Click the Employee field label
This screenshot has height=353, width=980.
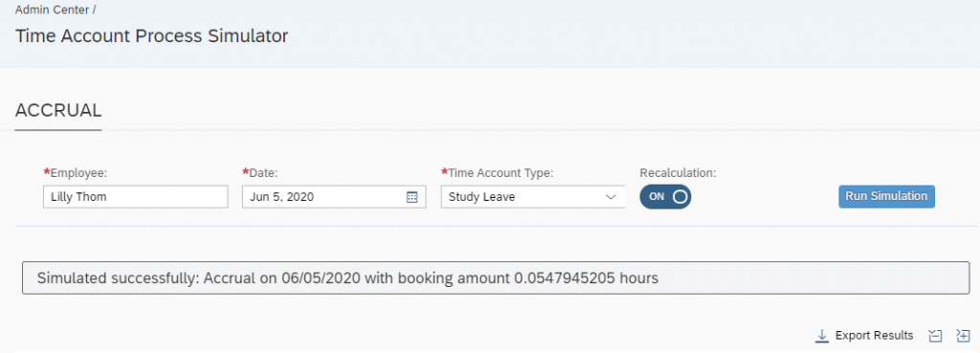pos(80,172)
